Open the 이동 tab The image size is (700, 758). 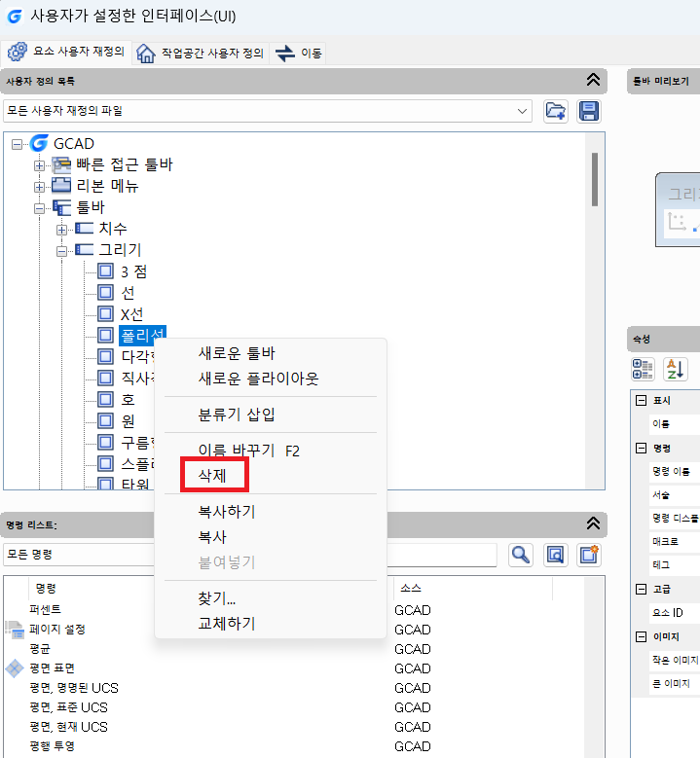tap(300, 53)
